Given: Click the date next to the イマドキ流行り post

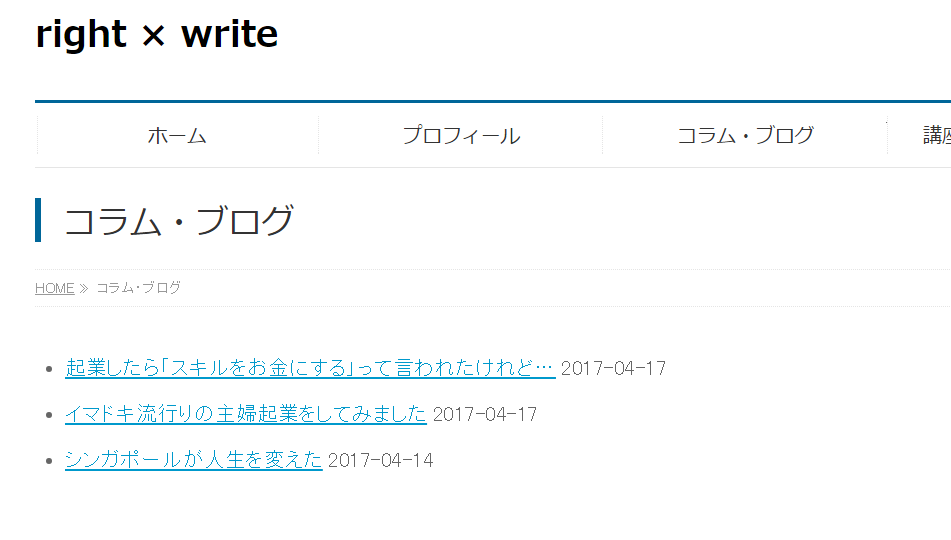Looking at the screenshot, I should [485, 414].
